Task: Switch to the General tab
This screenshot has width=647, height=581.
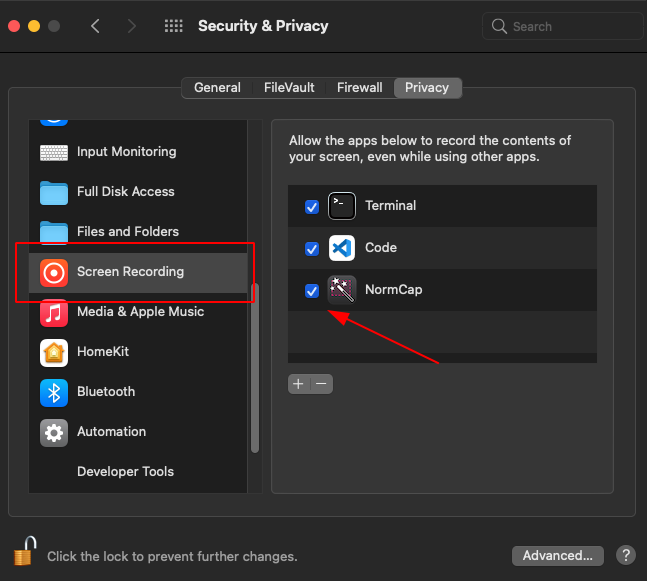Action: 217,87
